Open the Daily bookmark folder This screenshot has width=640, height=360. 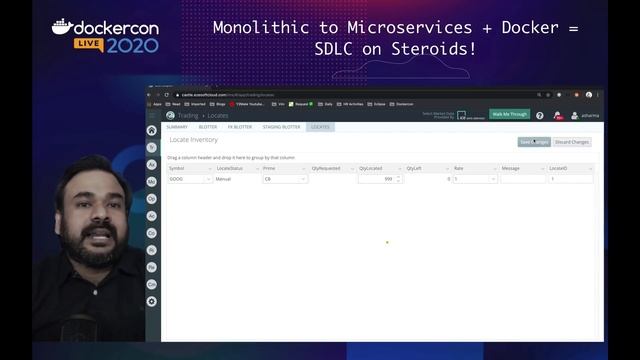point(325,104)
